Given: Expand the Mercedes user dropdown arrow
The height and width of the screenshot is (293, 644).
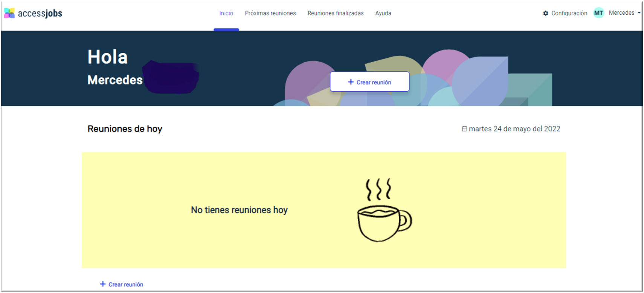Looking at the screenshot, I should [x=639, y=13].
